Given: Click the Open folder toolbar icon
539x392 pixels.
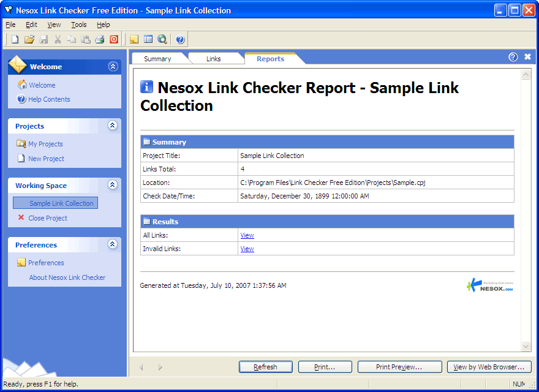Looking at the screenshot, I should 29,39.
